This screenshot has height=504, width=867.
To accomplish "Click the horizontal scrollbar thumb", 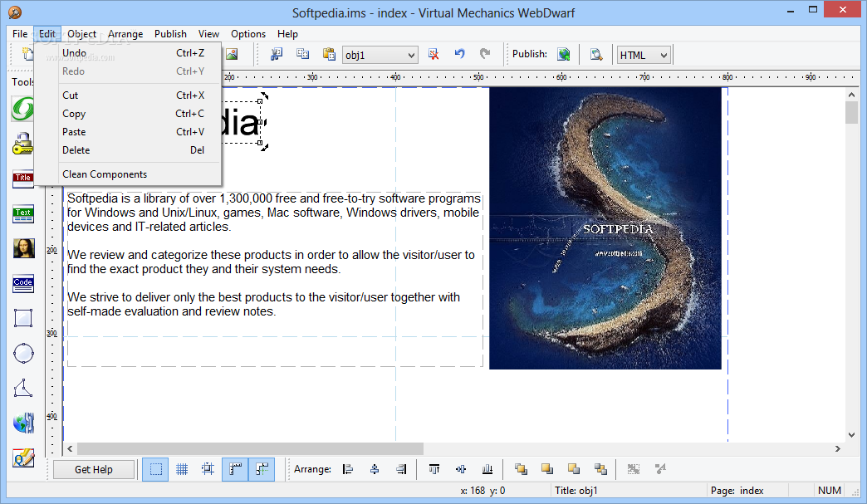I will click(x=250, y=448).
